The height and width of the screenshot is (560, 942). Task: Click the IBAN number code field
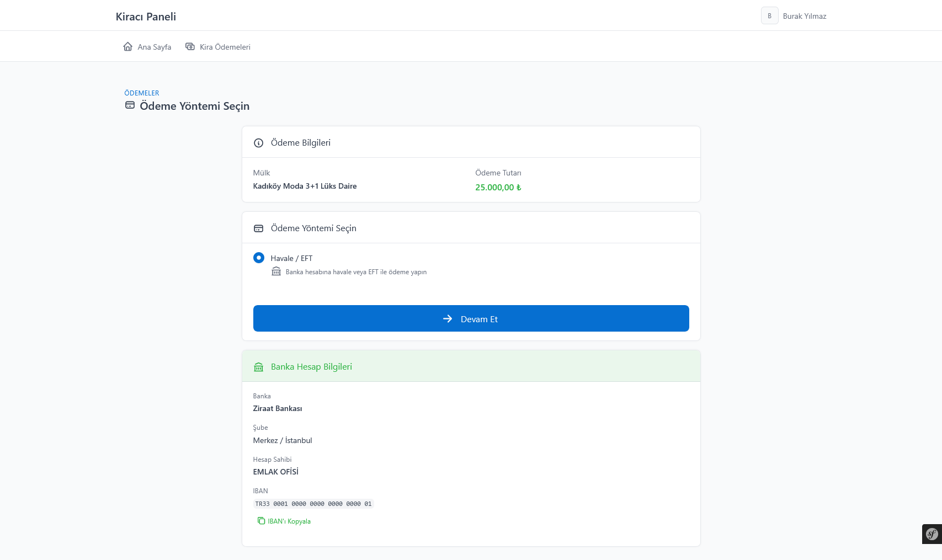point(313,504)
